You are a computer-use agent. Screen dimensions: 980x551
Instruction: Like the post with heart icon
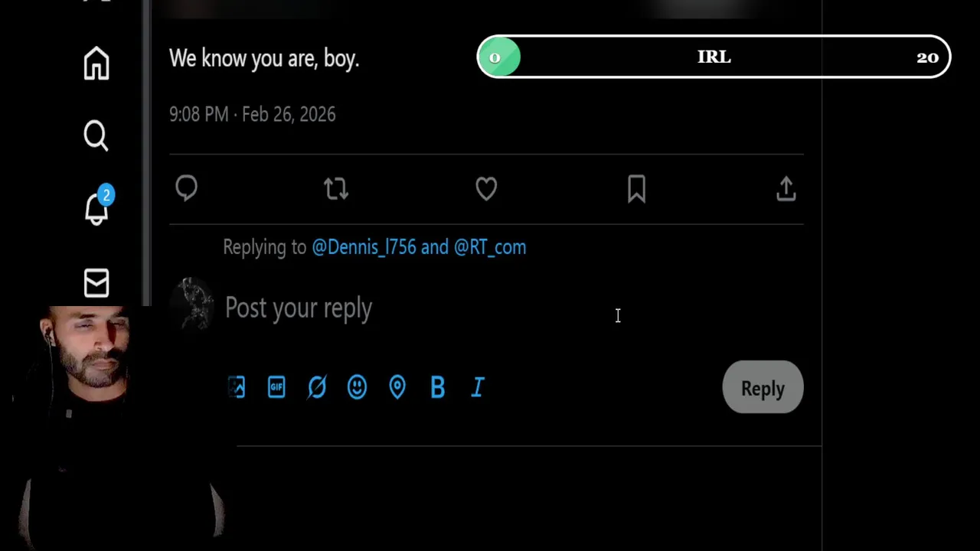(x=486, y=189)
